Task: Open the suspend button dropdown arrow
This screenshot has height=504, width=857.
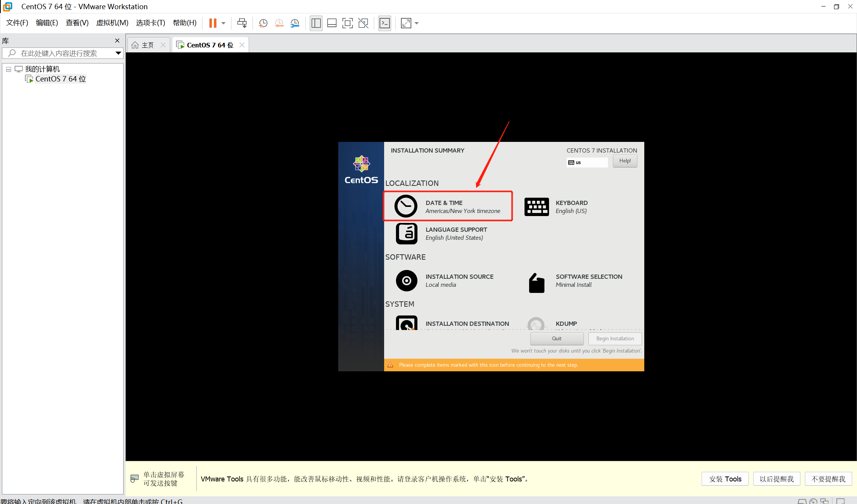Action: coord(223,23)
